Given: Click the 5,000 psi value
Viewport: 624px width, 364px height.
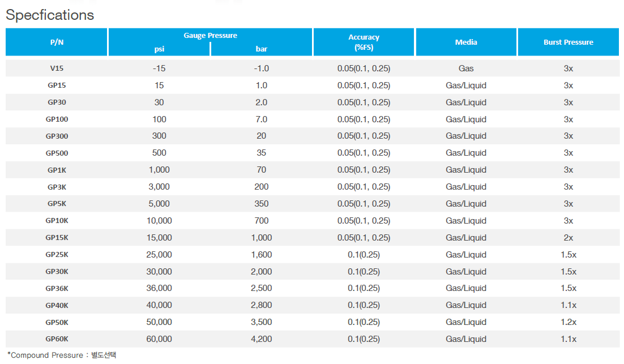Looking at the screenshot, I should (x=159, y=204).
